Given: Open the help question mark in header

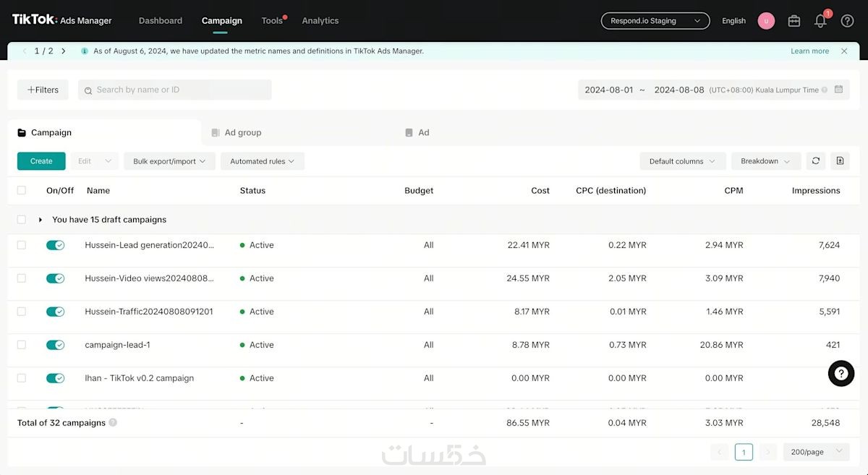Looking at the screenshot, I should click(x=847, y=21).
